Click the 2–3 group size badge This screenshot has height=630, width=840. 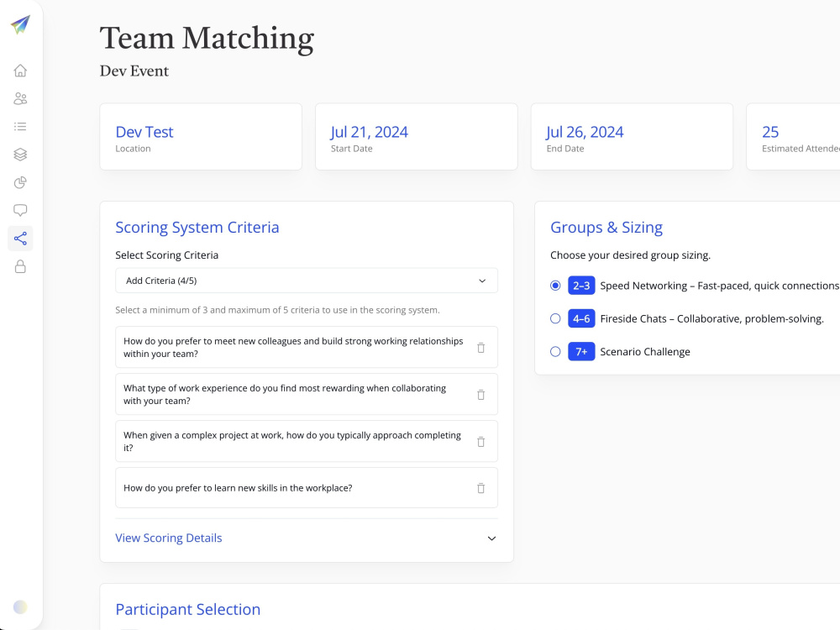581,286
